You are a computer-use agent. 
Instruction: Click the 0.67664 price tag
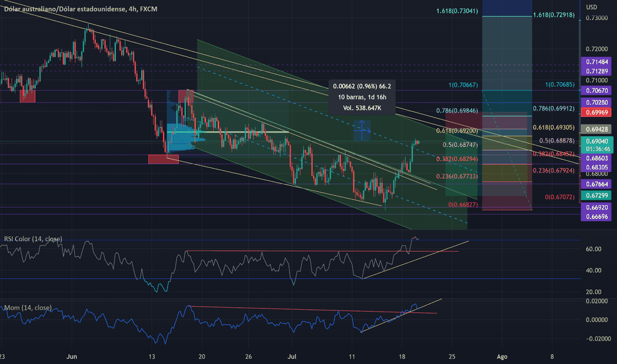point(596,184)
